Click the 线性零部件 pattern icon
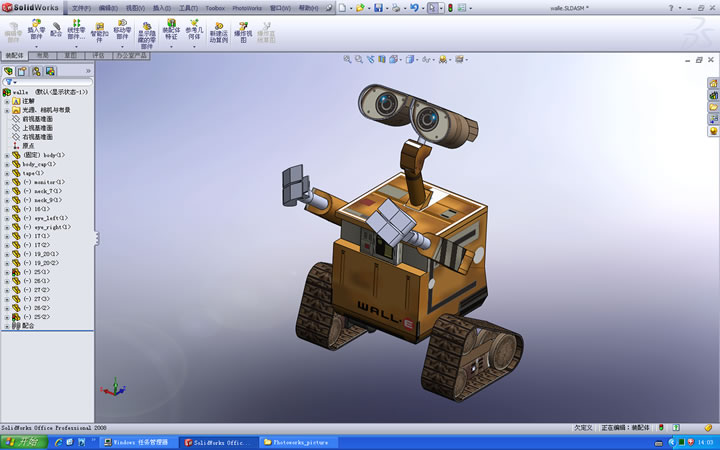 [76, 23]
